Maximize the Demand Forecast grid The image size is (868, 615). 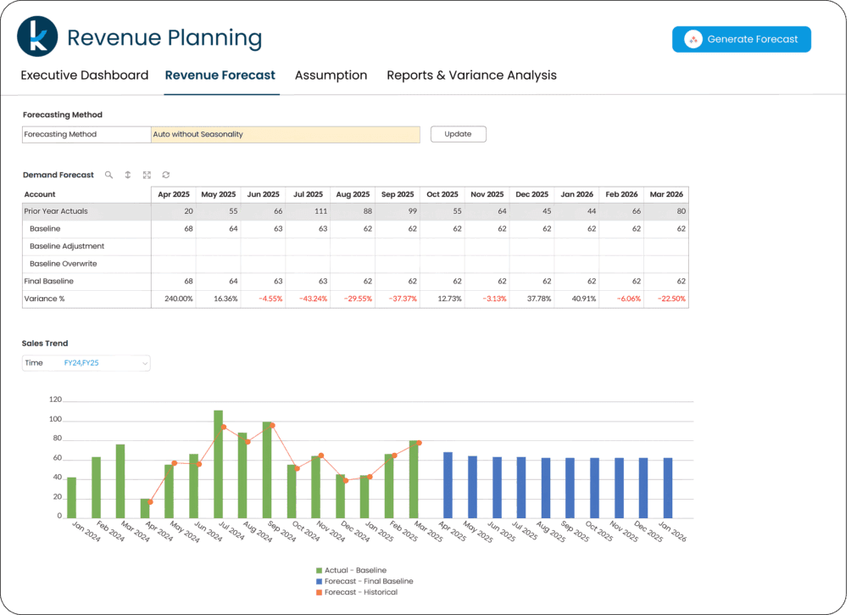pyautogui.click(x=147, y=175)
